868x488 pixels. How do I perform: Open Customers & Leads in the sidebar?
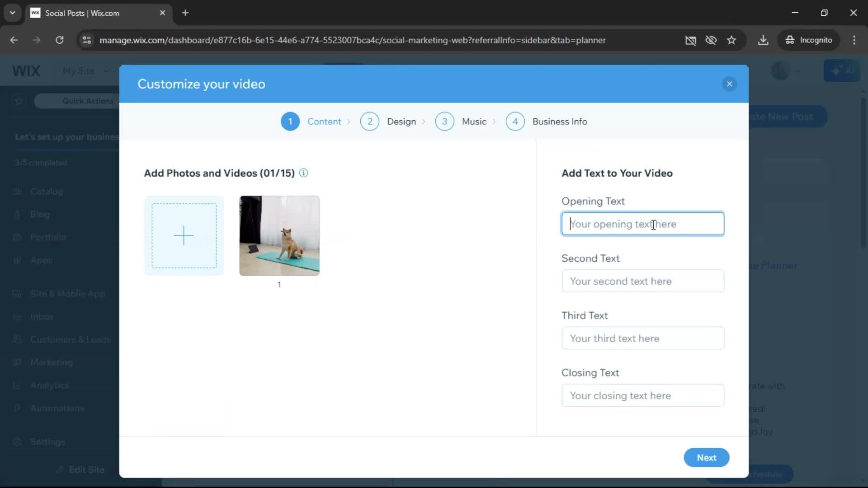click(x=70, y=339)
